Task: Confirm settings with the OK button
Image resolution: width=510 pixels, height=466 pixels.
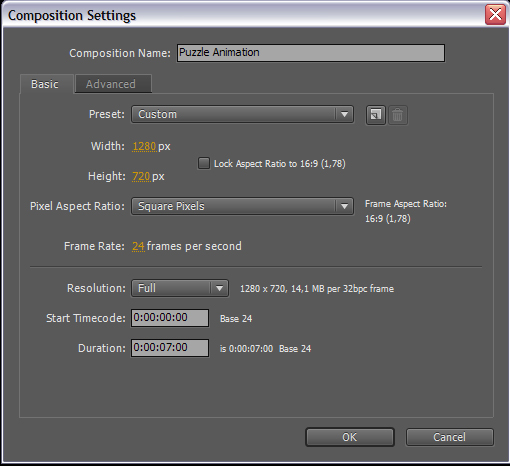Action: coord(350,437)
